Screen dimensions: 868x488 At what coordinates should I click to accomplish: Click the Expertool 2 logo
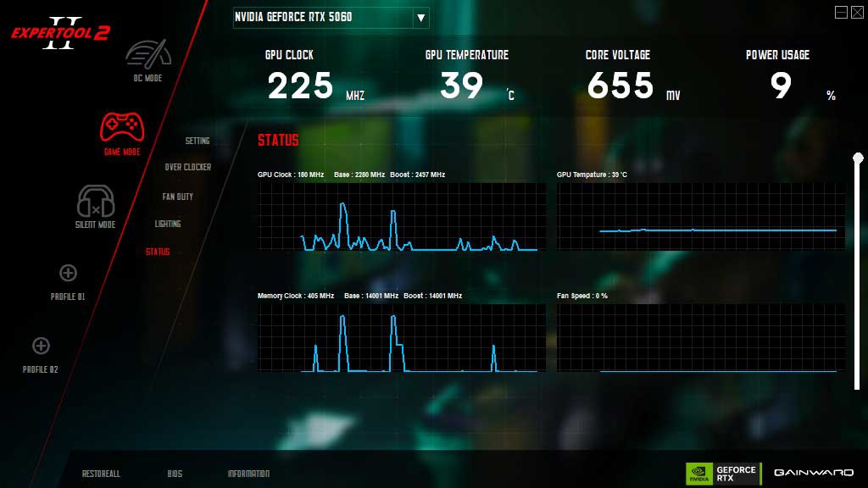59,33
